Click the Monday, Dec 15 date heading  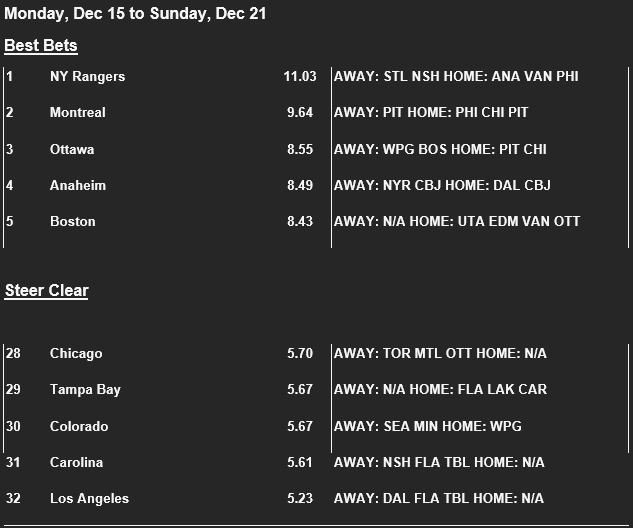135,14
